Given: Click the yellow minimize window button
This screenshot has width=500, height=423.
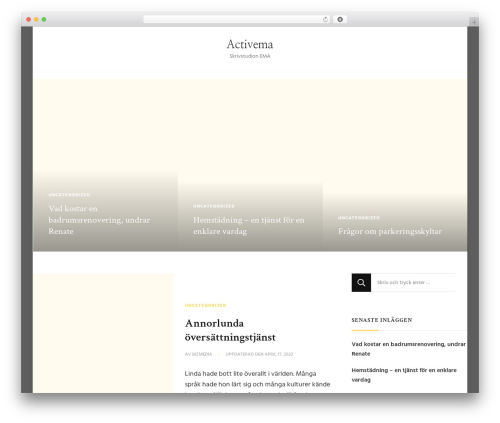Looking at the screenshot, I should 36,19.
